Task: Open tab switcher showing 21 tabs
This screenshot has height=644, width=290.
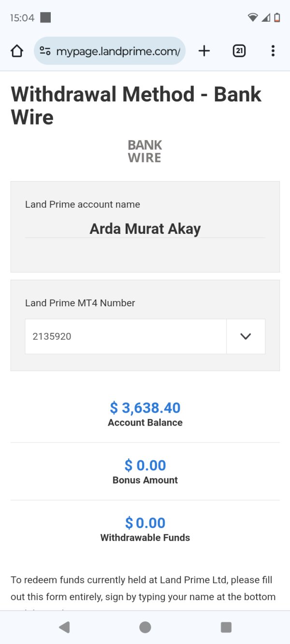Action: click(239, 51)
